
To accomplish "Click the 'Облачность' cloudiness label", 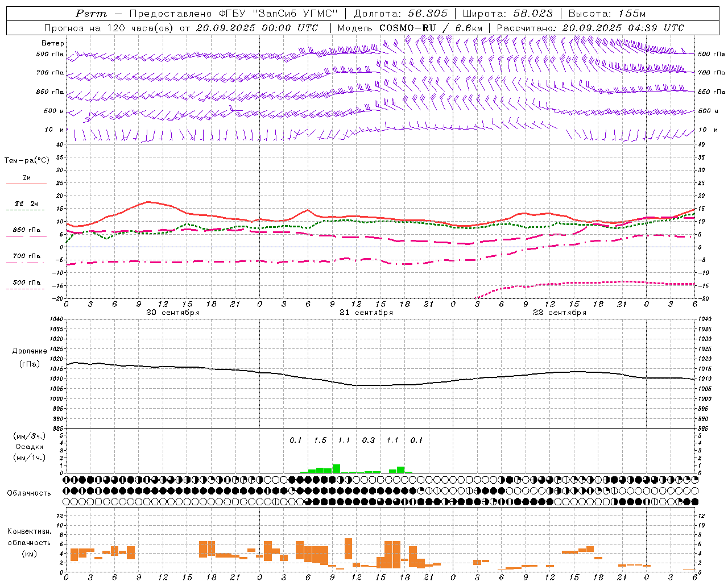I will pyautogui.click(x=29, y=493).
